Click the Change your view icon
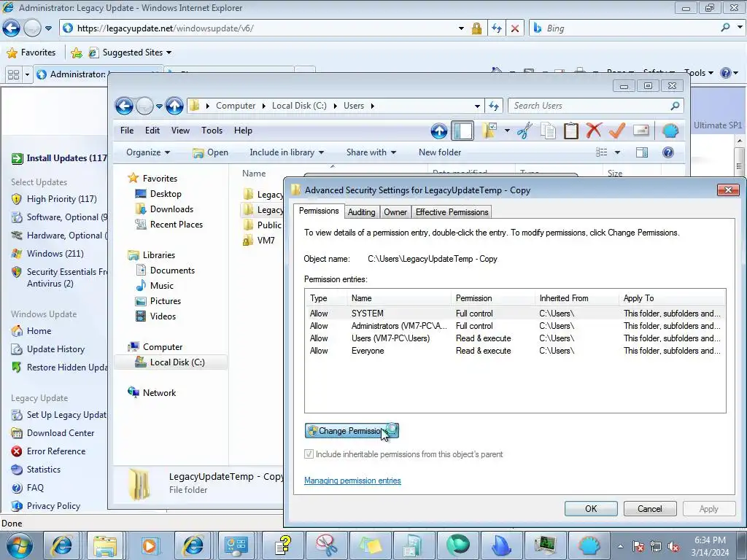Screen dimensions: 747x560 [602, 152]
